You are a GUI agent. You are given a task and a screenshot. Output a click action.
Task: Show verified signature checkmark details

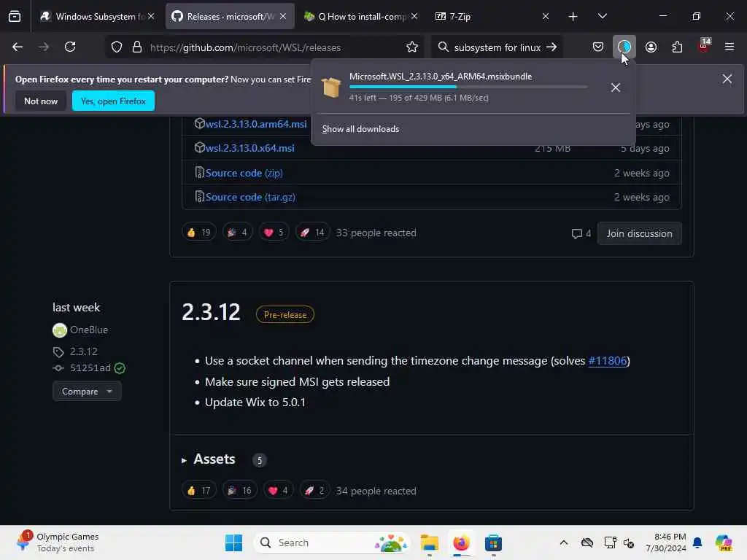(x=120, y=368)
